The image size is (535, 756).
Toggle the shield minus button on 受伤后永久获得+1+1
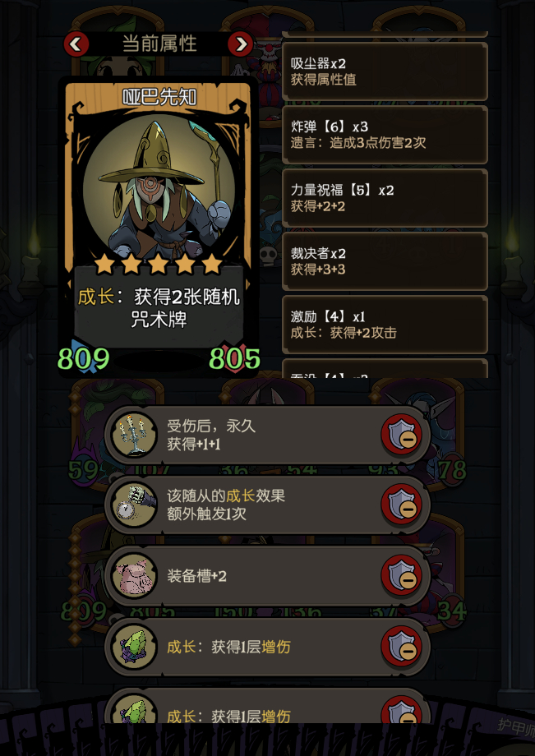(x=401, y=436)
